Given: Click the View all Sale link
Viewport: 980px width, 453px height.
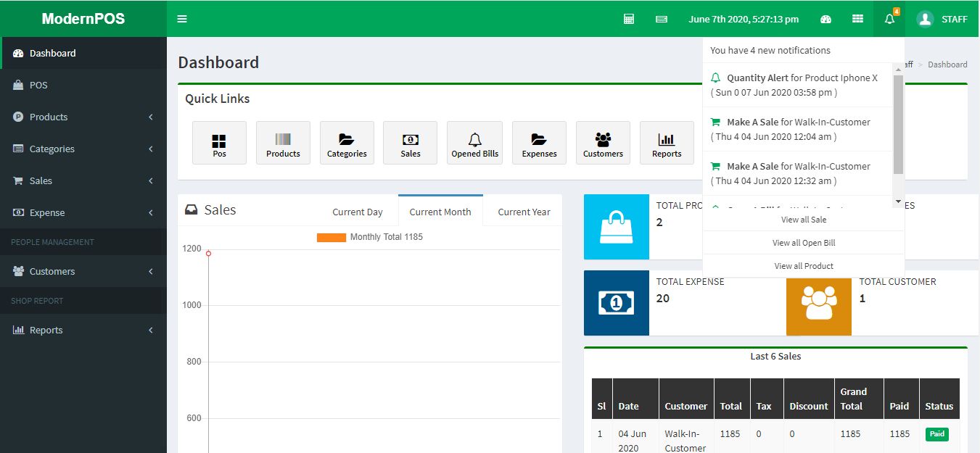Looking at the screenshot, I should [x=804, y=220].
